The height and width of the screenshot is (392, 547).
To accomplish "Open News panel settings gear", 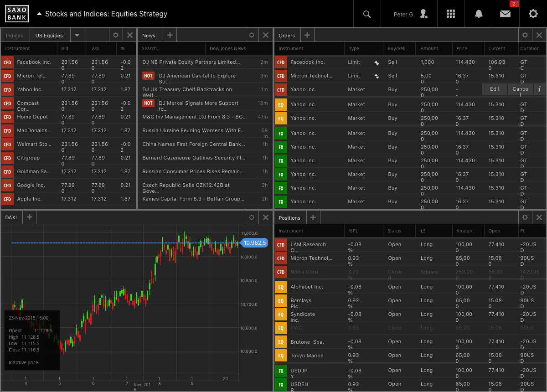I will pos(251,35).
